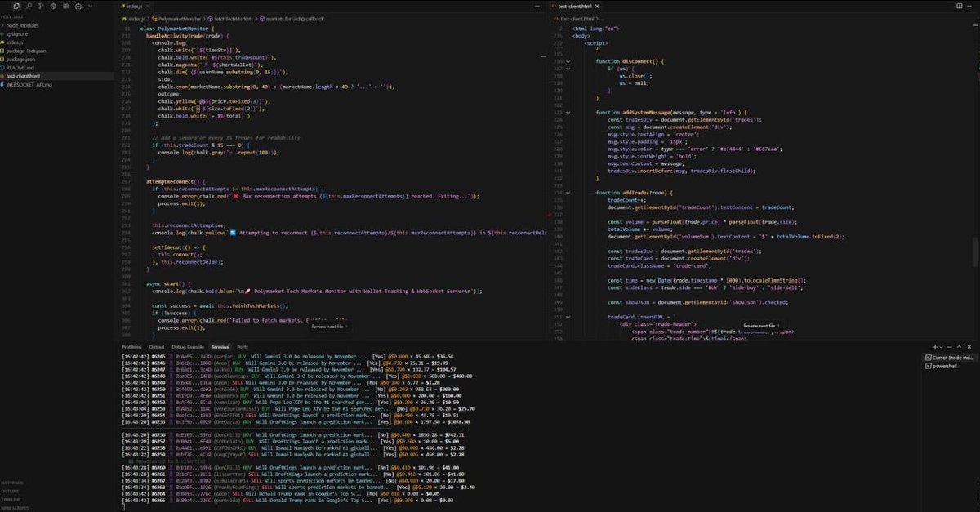Expand the Timeline section in sidebar
Screen dimensions: 980x512
coord(11,498)
